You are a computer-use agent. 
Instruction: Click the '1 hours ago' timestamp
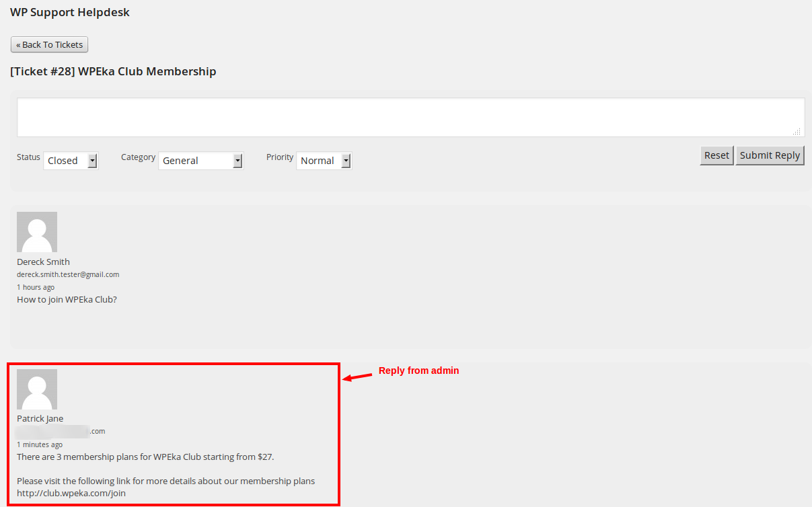pyautogui.click(x=36, y=287)
